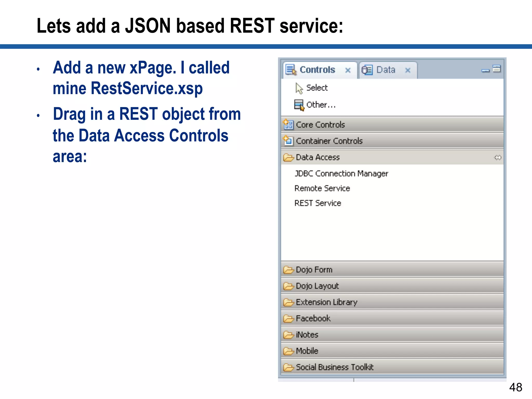This screenshot has width=532, height=399.
Task: Click the Extension Library folder icon
Action: (x=289, y=302)
